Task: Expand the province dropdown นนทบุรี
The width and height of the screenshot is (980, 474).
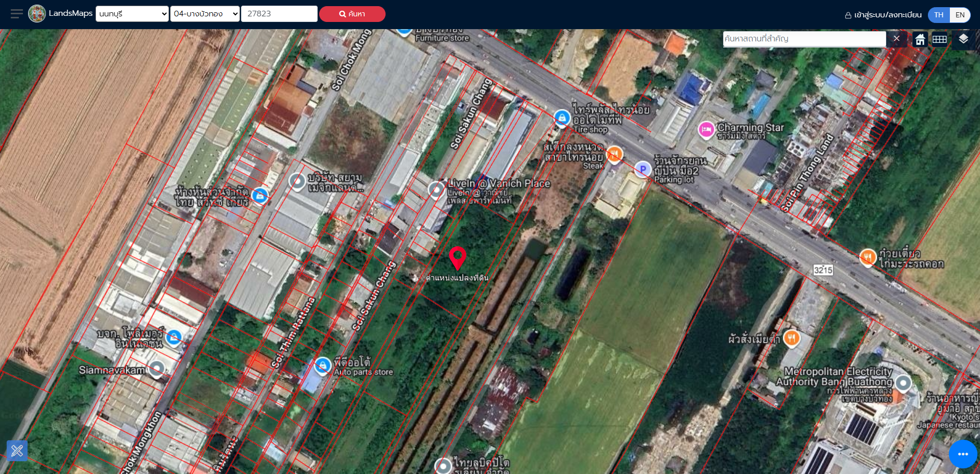Action: (x=132, y=14)
